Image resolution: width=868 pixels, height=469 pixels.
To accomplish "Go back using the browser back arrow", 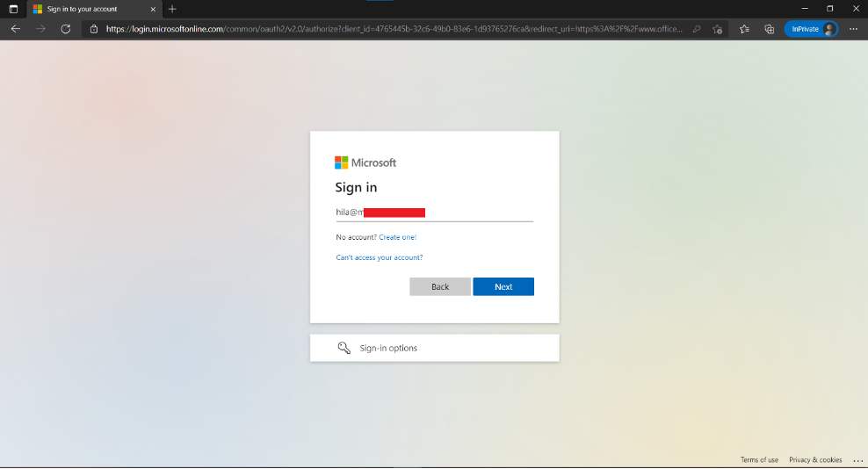I will pyautogui.click(x=16, y=29).
